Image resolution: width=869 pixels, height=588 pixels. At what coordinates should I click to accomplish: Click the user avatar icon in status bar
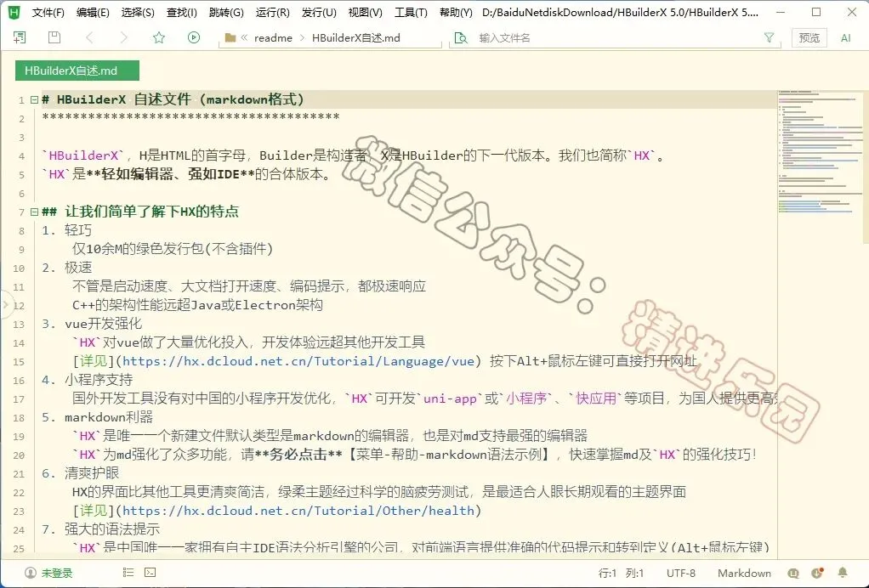(31, 573)
